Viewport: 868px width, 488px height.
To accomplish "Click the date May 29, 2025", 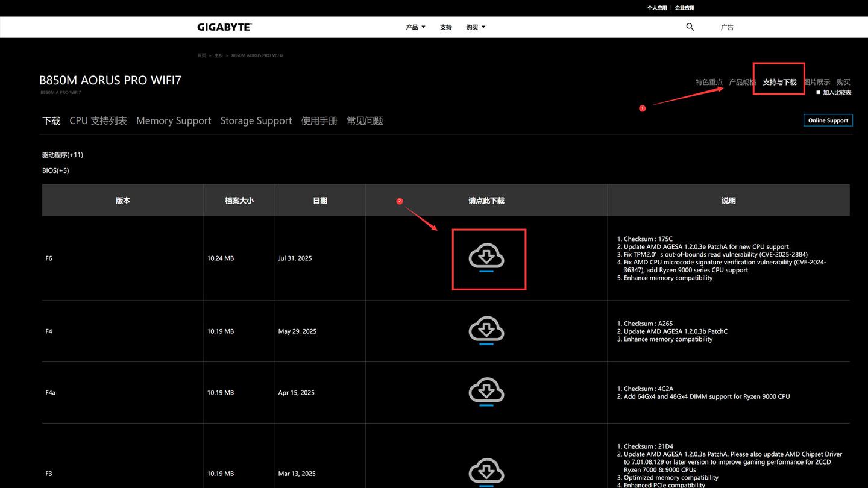I will point(297,331).
